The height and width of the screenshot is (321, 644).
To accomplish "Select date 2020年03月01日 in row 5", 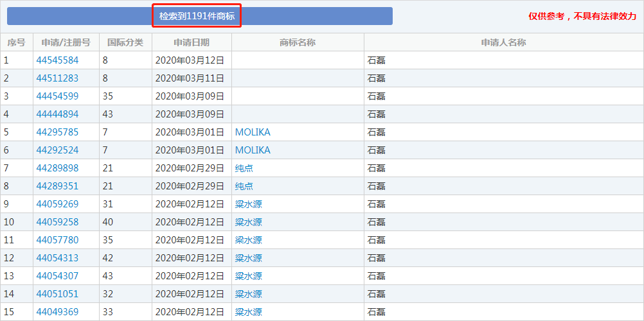I will pos(190,132).
